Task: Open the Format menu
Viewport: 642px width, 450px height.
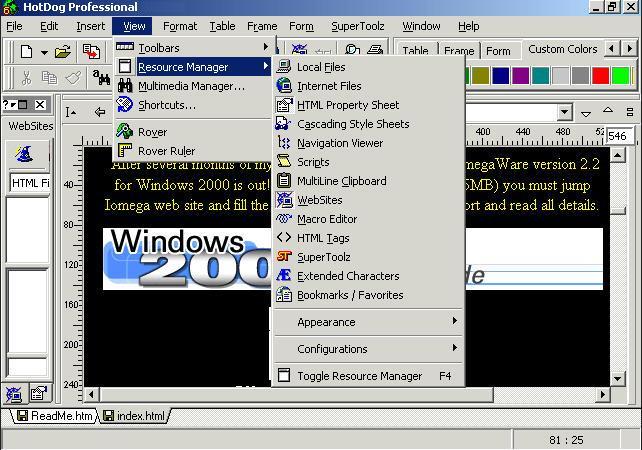Action: [x=180, y=26]
